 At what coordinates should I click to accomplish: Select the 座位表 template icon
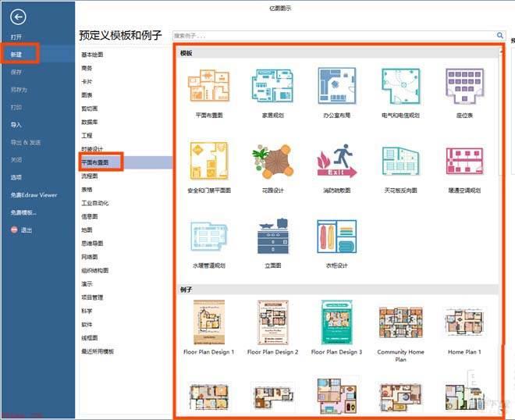tap(464, 86)
